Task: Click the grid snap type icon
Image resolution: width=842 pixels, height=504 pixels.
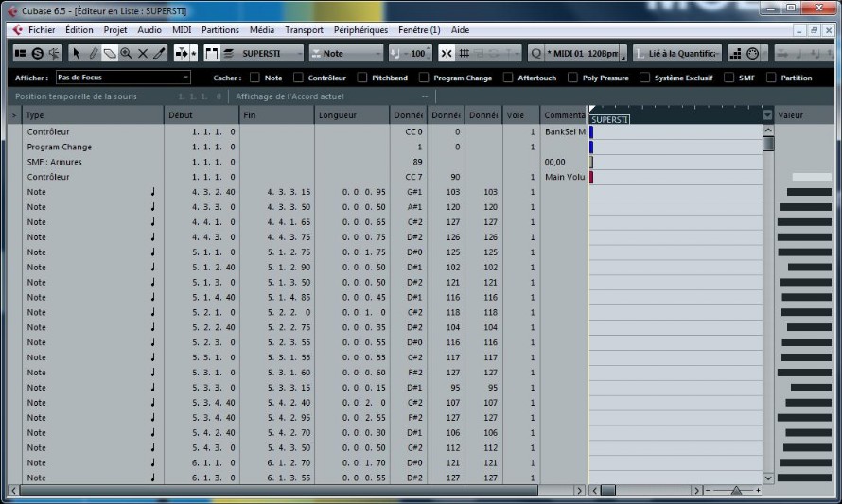Action: tap(464, 53)
